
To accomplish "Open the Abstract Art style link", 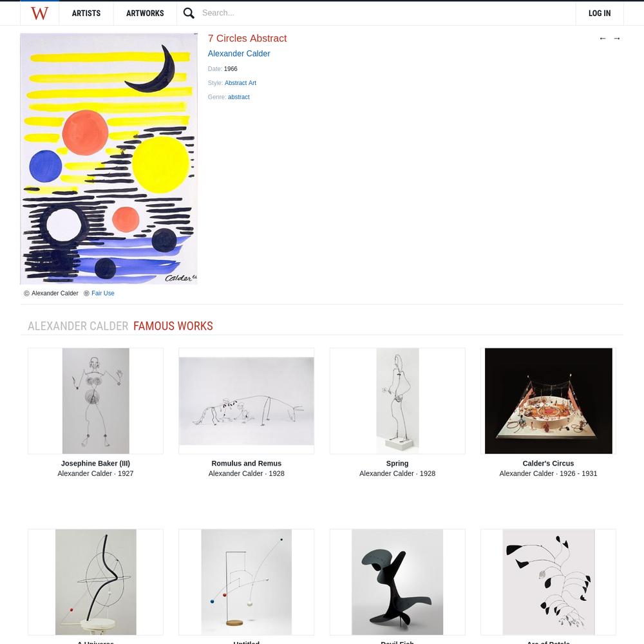I will coord(240,83).
